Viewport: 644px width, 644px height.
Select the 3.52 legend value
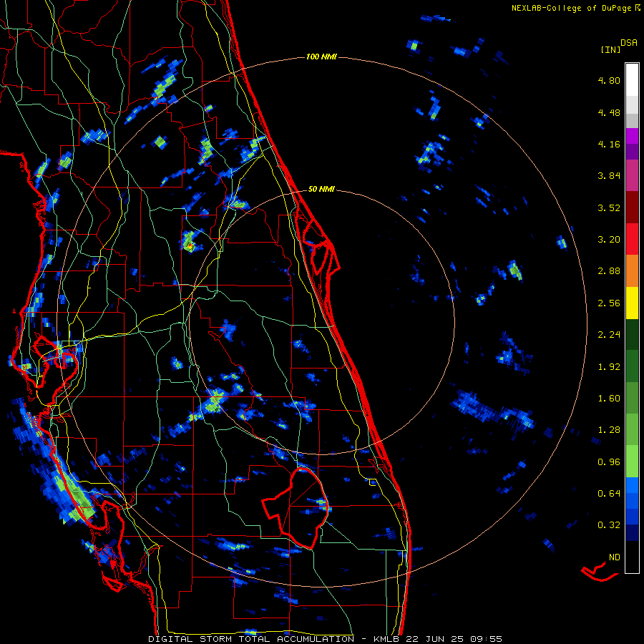(609, 208)
